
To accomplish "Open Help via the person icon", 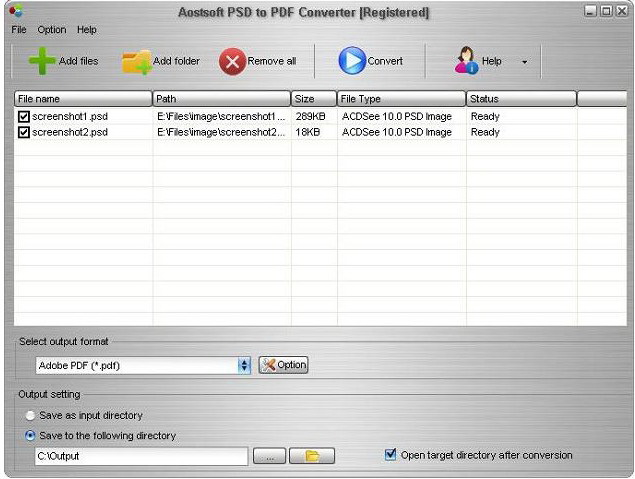I will point(467,61).
